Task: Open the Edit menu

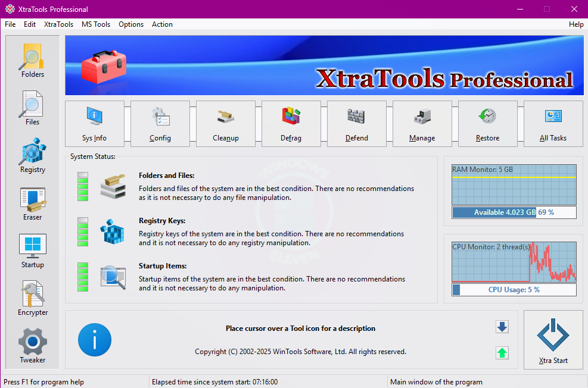Action: (30, 24)
